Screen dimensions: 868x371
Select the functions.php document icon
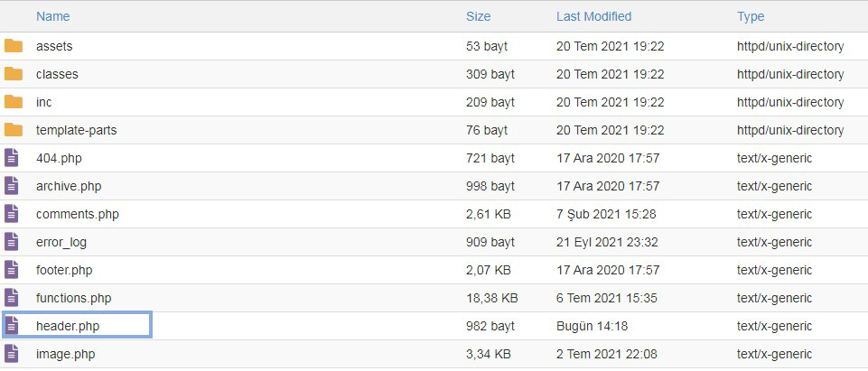click(12, 298)
